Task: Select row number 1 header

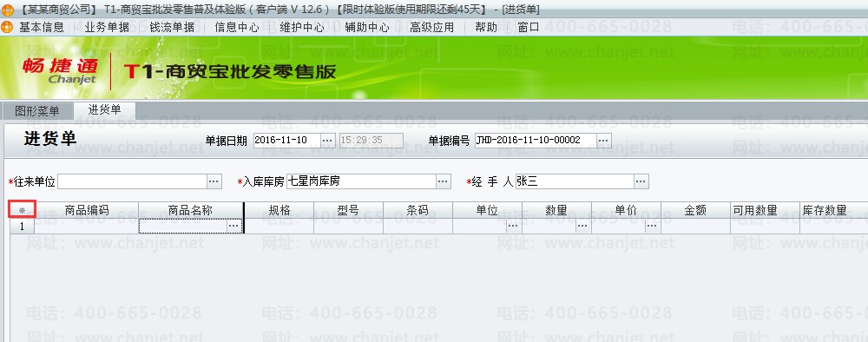Action: 23,226
